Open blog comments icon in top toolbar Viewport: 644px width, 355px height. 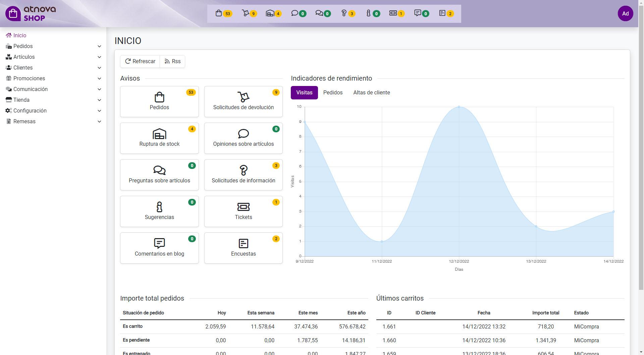point(422,13)
